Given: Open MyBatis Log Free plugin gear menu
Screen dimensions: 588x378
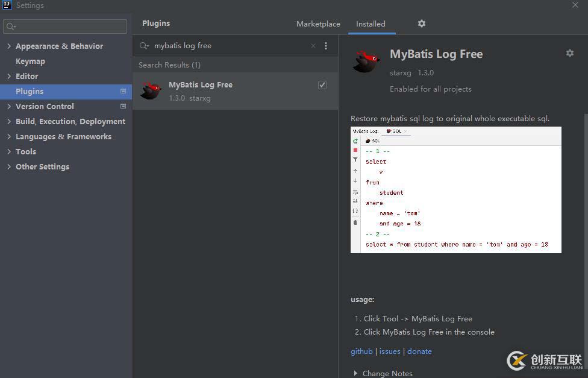Looking at the screenshot, I should 570,53.
